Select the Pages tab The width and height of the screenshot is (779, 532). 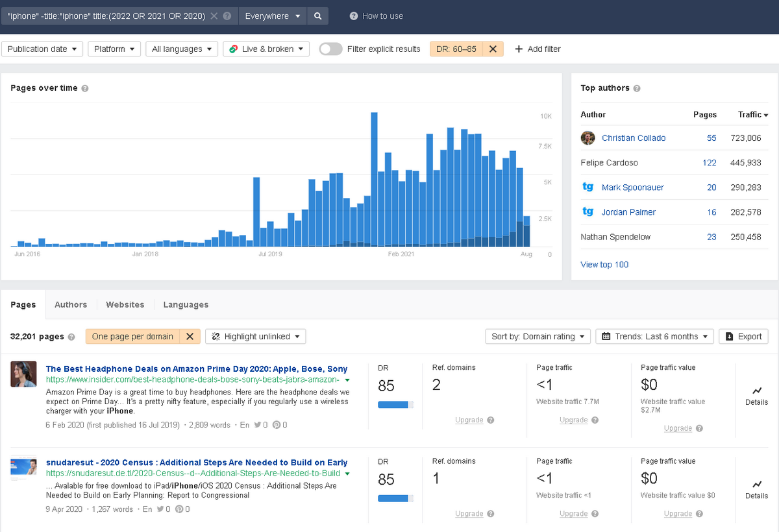[23, 305]
